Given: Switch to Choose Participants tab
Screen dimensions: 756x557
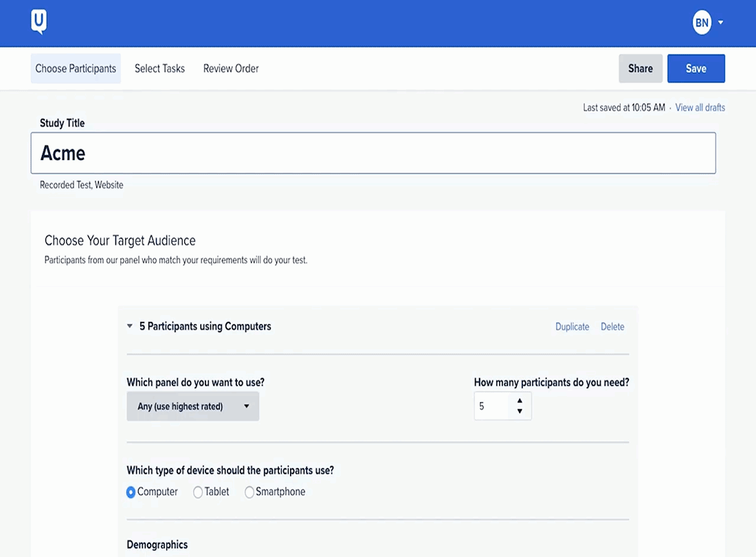Looking at the screenshot, I should click(x=76, y=69).
